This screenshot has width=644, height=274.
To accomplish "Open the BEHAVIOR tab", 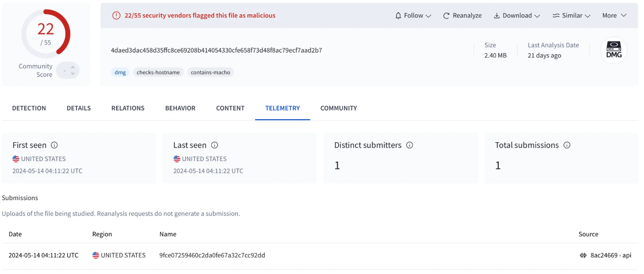I will coord(180,108).
